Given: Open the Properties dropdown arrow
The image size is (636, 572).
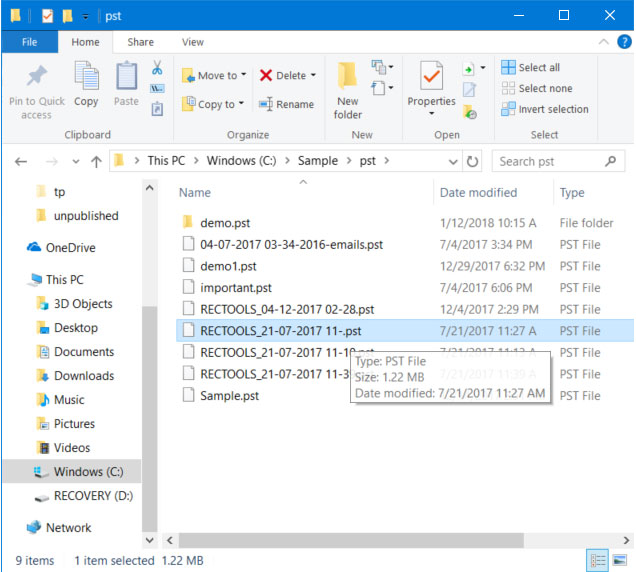Looking at the screenshot, I should tap(432, 114).
